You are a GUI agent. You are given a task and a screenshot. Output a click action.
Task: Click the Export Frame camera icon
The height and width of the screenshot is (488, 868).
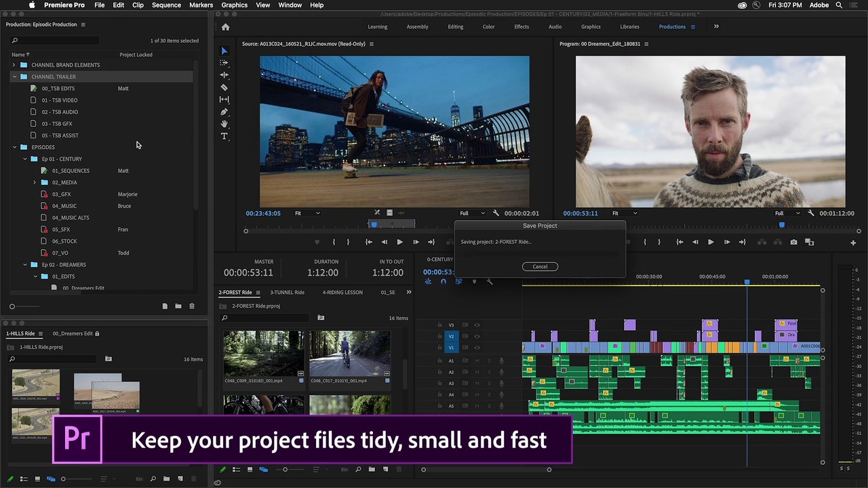(793, 242)
